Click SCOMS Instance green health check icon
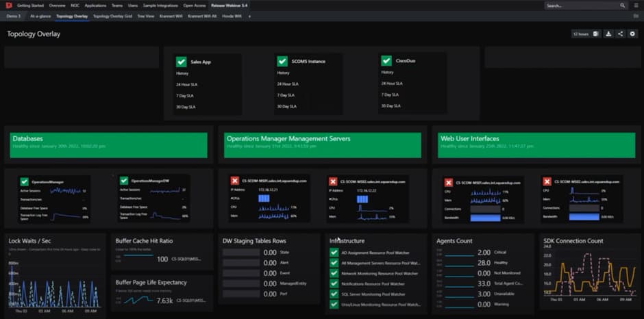Image resolution: width=644 pixels, height=319 pixels. click(x=282, y=61)
